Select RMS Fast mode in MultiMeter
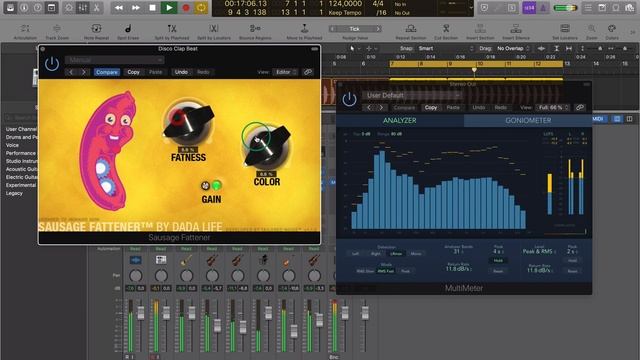The height and width of the screenshot is (360, 640). click(385, 271)
